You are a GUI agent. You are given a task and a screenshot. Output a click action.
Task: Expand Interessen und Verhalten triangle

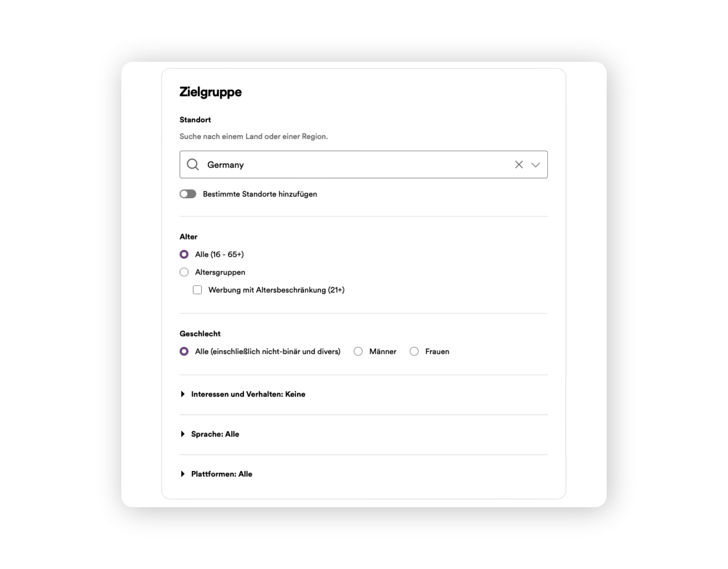click(x=183, y=394)
